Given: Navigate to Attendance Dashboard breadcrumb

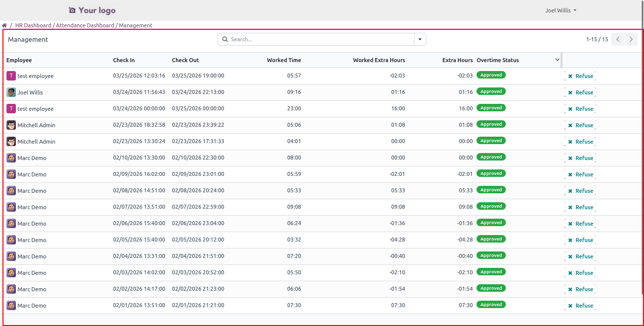Looking at the screenshot, I should (85, 25).
